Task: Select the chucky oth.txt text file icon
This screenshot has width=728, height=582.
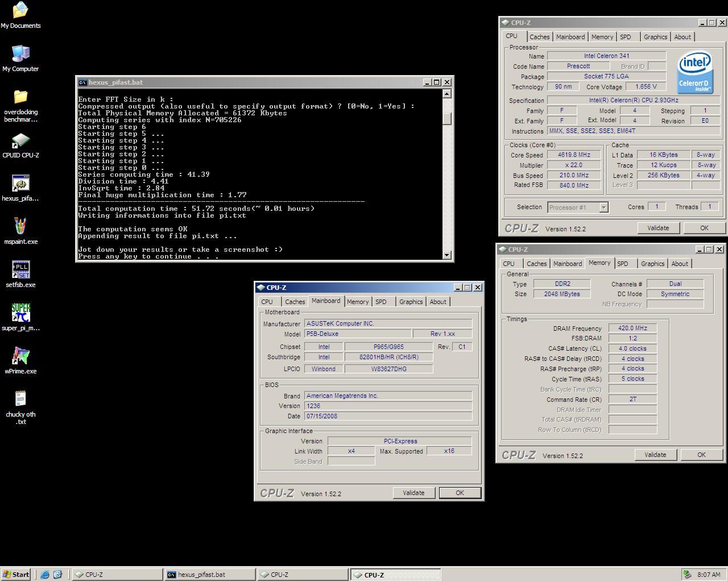Action: [20, 408]
